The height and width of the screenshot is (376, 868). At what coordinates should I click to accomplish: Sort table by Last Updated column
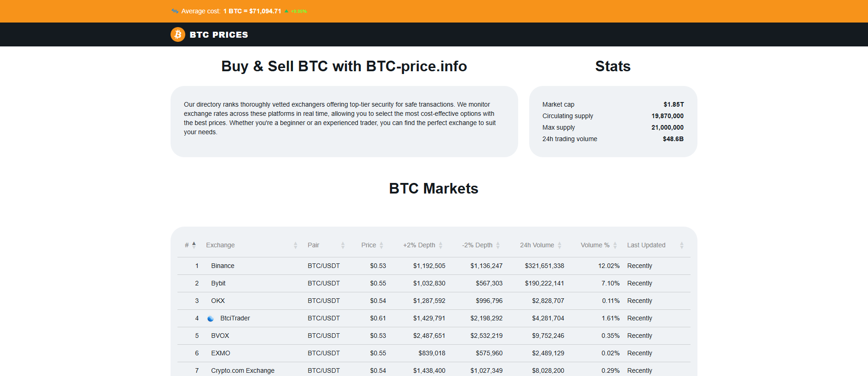click(x=682, y=245)
